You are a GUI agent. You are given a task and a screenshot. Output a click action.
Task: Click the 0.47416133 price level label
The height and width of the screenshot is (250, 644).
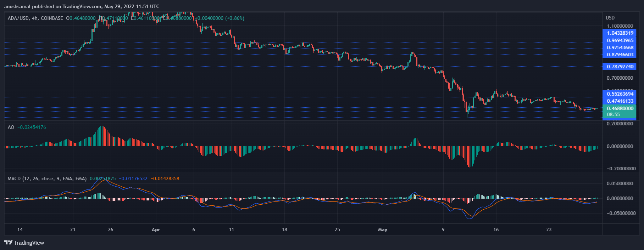[x=620, y=101]
